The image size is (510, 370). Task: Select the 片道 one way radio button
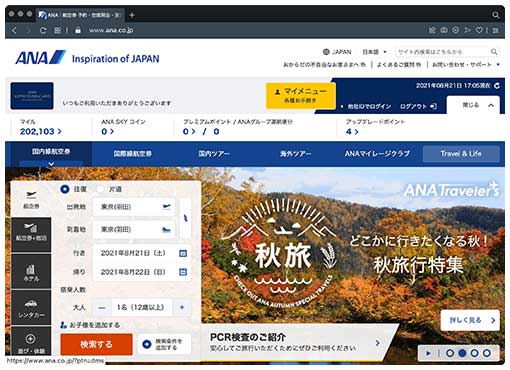[100, 189]
